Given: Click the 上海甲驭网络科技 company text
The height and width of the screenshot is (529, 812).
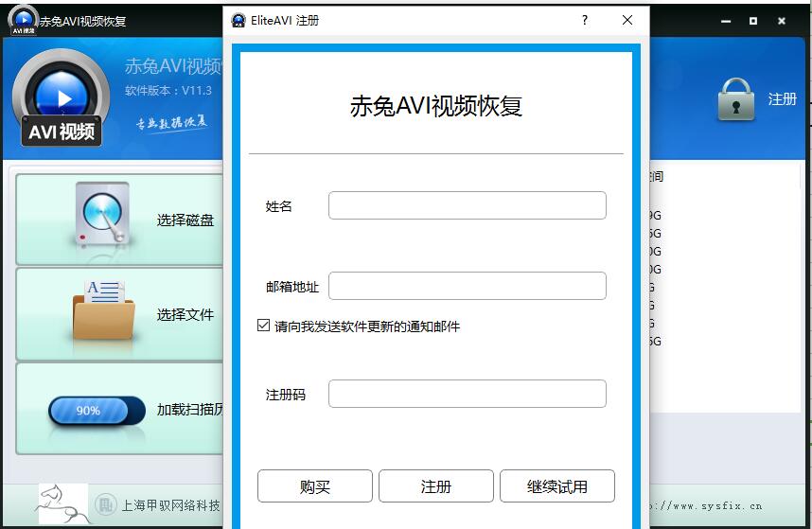Looking at the screenshot, I should point(171,505).
